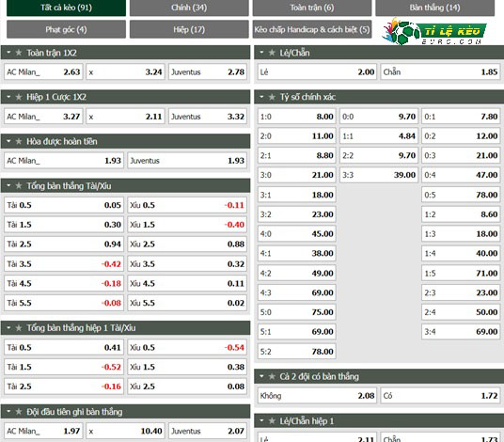Star the Hiệp 1 Cược 1X2 section
The height and width of the screenshot is (442, 504).
19,97
